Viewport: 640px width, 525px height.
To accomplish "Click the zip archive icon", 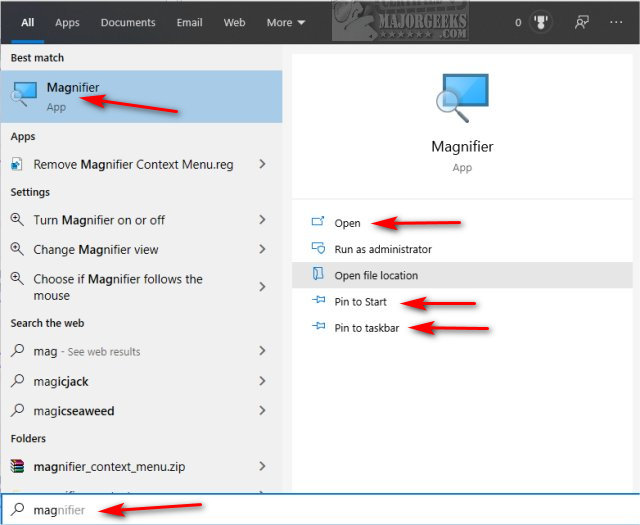I will (x=17, y=466).
